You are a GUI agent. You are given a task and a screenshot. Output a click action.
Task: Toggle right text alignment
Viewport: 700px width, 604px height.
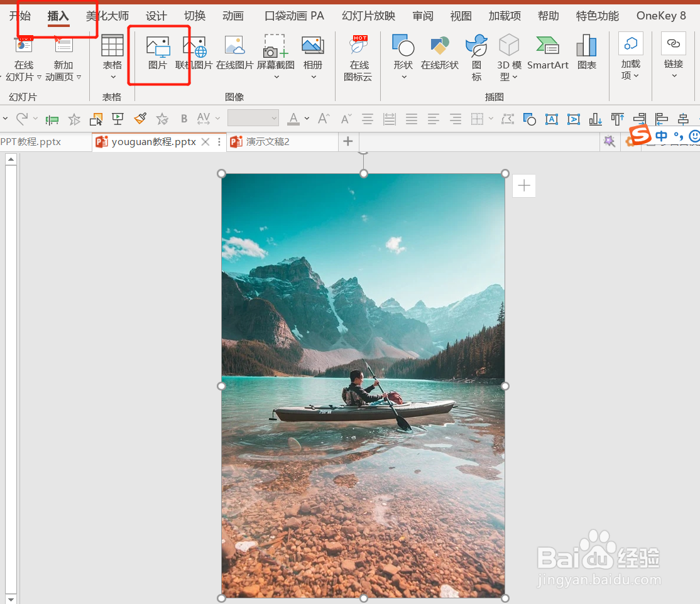coord(456,119)
